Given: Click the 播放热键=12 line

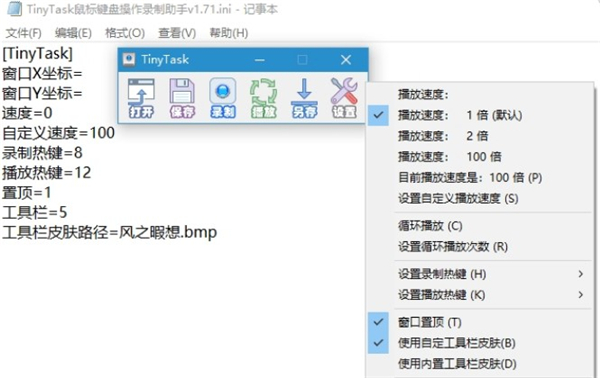Looking at the screenshot, I should [x=47, y=173].
